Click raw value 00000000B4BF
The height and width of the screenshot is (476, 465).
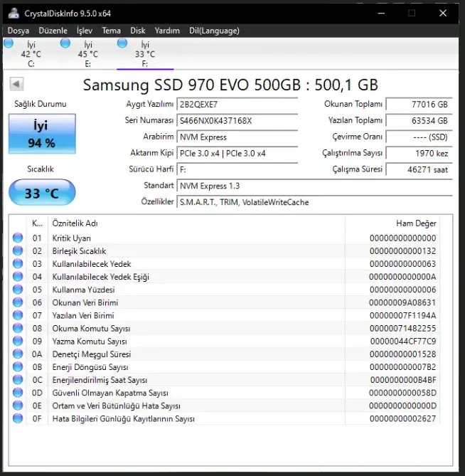(x=403, y=380)
